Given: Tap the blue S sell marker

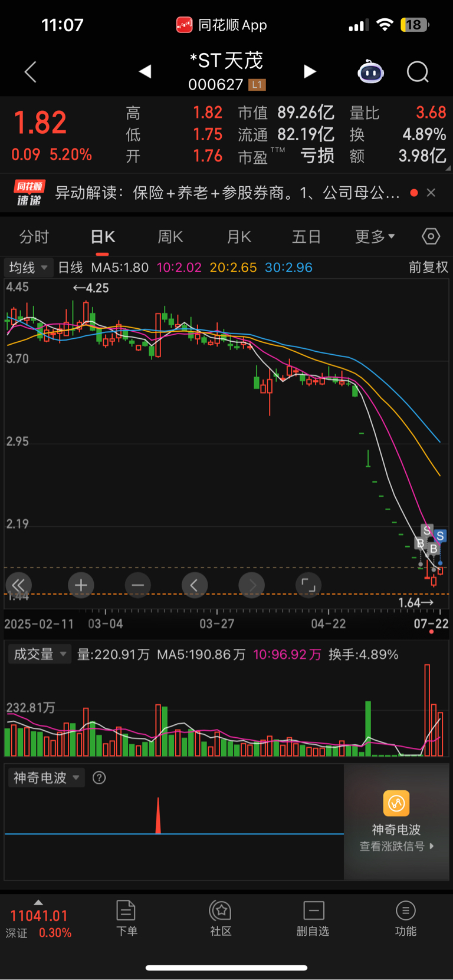Looking at the screenshot, I should [440, 536].
